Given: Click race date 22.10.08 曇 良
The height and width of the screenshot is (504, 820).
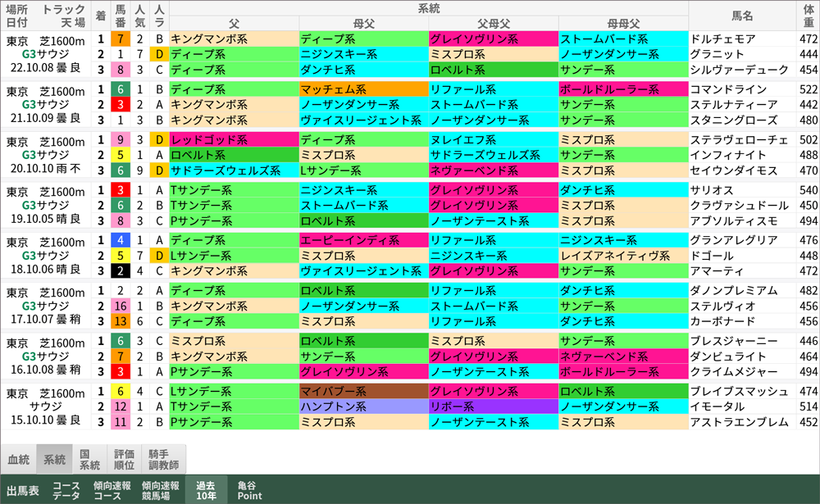Looking at the screenshot, I should (45, 68).
